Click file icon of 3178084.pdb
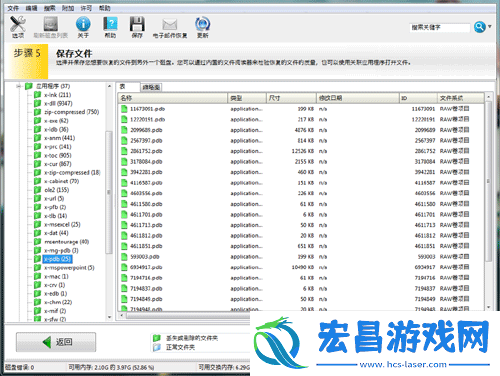 click(x=124, y=162)
